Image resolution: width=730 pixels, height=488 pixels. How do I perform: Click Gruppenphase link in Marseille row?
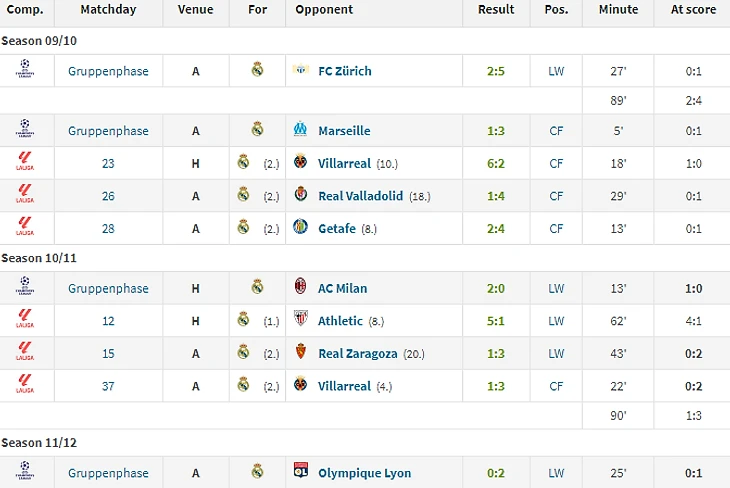pyautogui.click(x=108, y=131)
